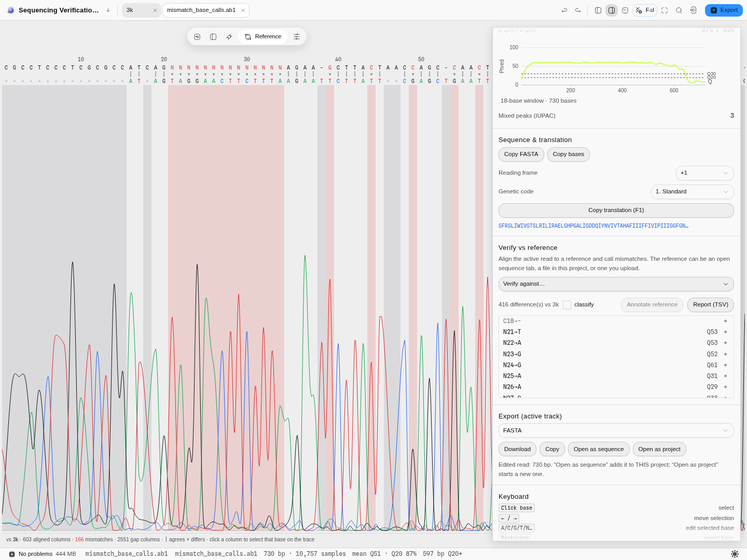Click the Sequencing Verification app logo

tap(11, 10)
